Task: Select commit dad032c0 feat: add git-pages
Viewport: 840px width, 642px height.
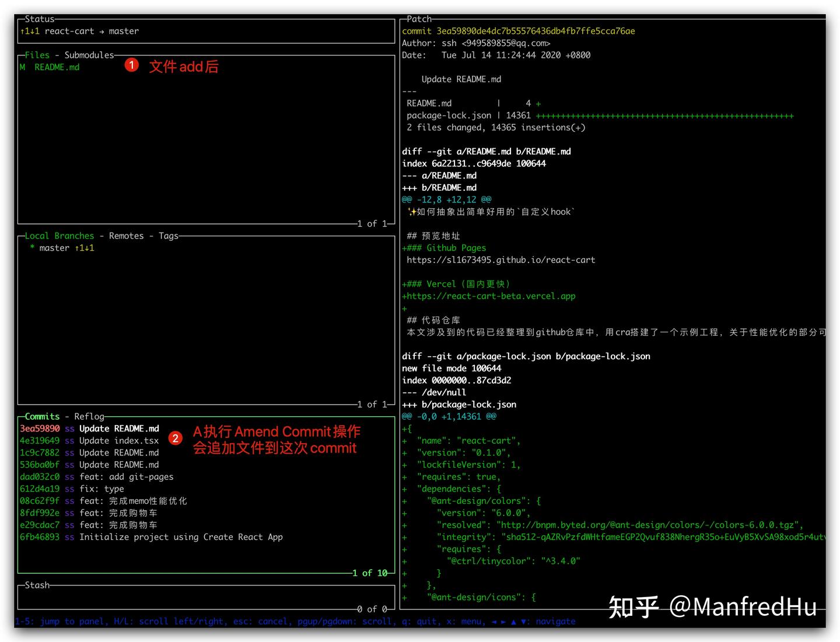Action: (97, 477)
